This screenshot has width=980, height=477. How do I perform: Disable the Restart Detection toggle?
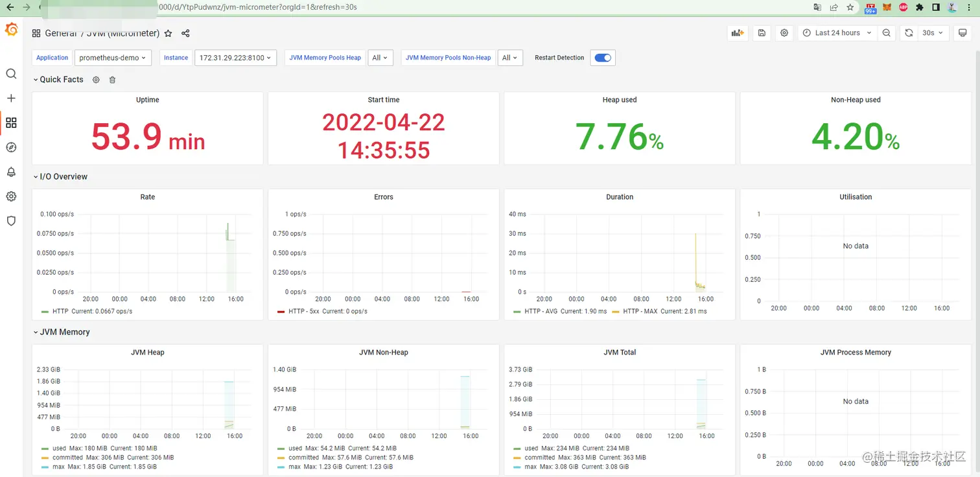(x=602, y=58)
